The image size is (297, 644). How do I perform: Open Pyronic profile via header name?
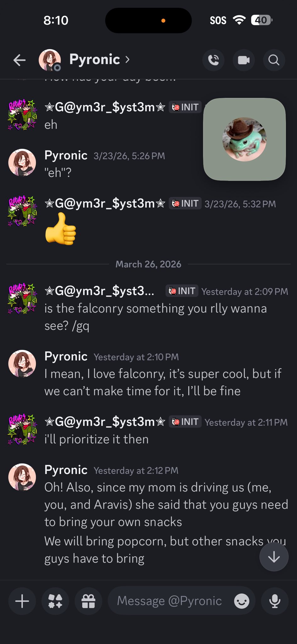point(95,59)
